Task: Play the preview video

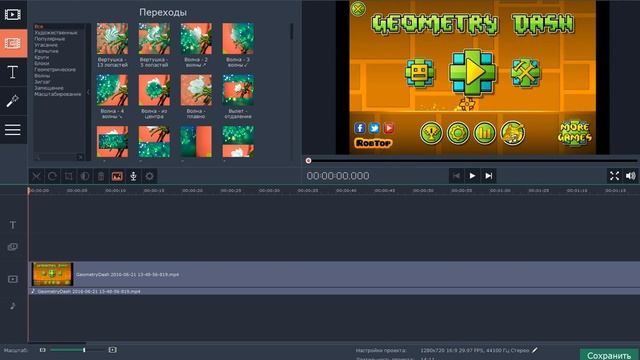Action: pos(472,176)
